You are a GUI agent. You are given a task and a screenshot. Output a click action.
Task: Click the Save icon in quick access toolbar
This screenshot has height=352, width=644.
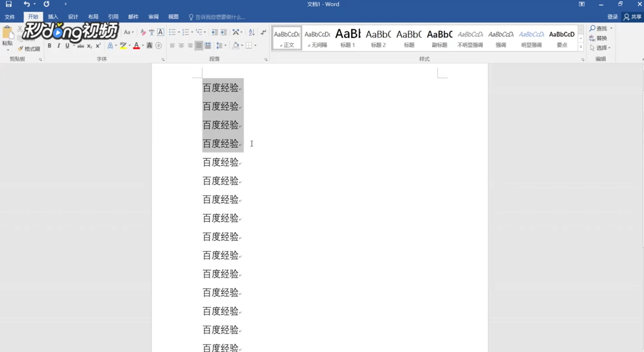9,4
